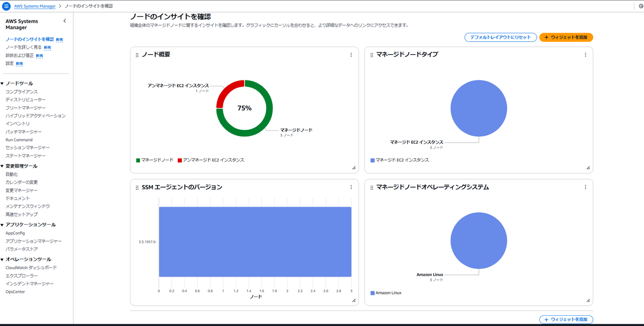Open ディストリビューター in the sidebar
Viewport: 644px width, 326px height.
[x=26, y=100]
